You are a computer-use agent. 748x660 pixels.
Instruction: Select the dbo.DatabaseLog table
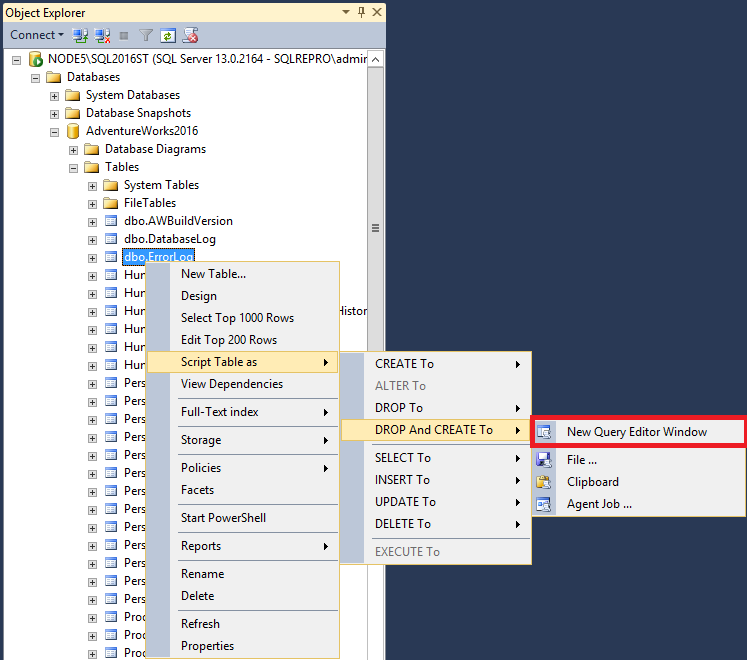click(169, 239)
